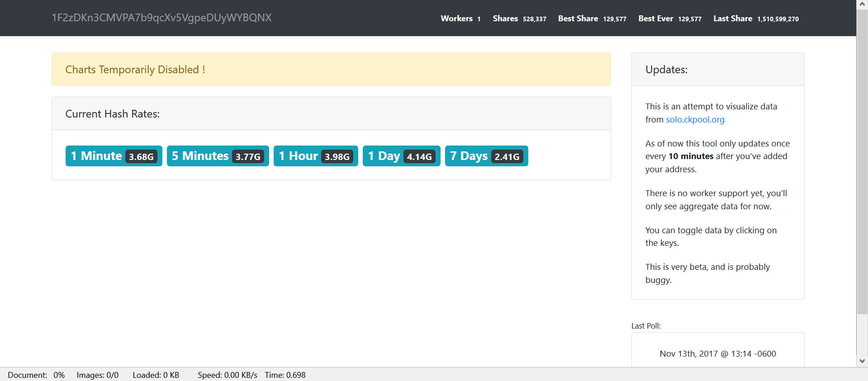Click the 3.68G badge value
Viewport: 868px width, 381px height.
pos(141,157)
